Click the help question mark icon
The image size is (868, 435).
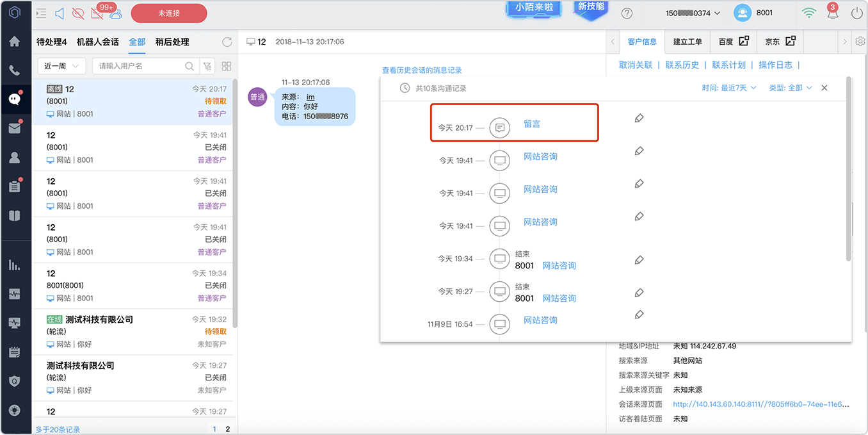(x=627, y=13)
